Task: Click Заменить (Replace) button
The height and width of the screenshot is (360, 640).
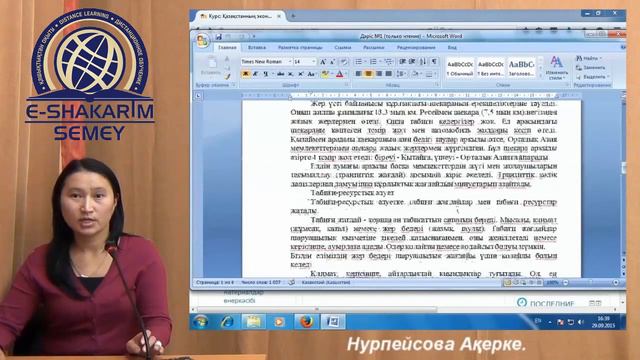Action: (x=591, y=68)
